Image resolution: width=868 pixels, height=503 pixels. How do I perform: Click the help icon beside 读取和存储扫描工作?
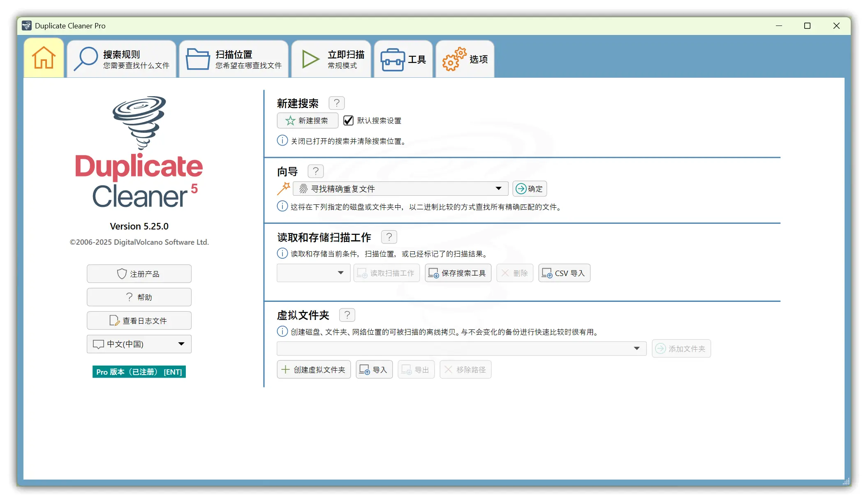click(389, 237)
